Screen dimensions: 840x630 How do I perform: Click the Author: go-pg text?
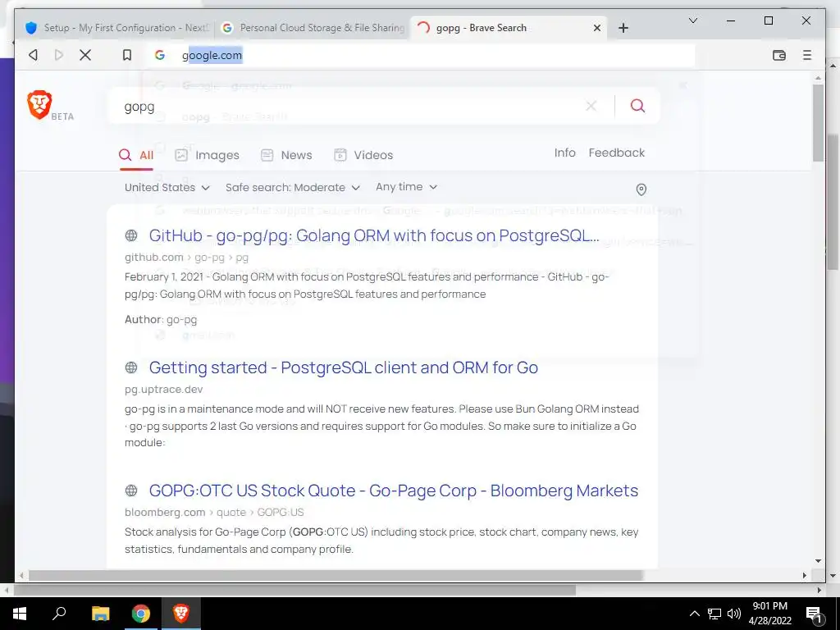[161, 320]
